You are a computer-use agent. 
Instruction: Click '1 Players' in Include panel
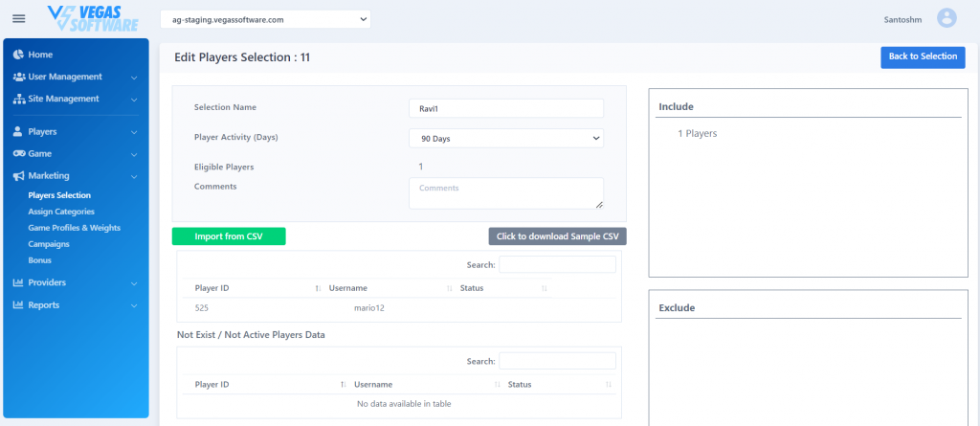(x=698, y=133)
